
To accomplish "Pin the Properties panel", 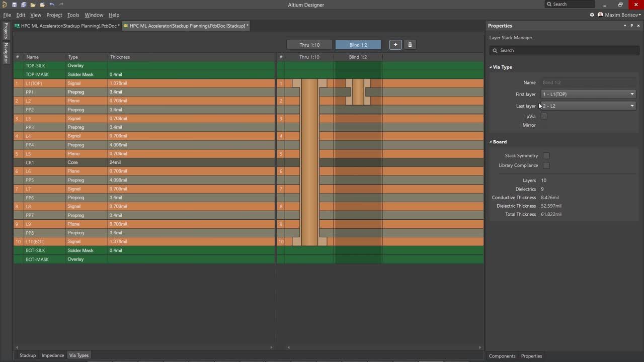I will pyautogui.click(x=632, y=26).
